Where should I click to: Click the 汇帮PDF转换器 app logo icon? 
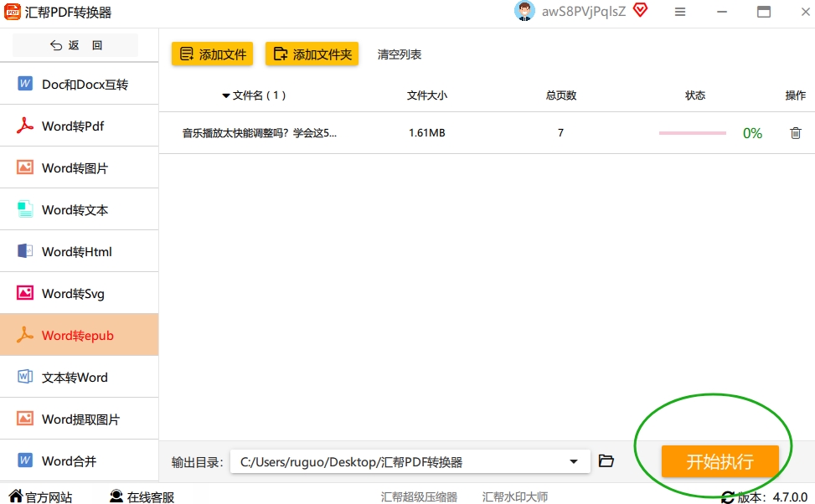click(13, 12)
